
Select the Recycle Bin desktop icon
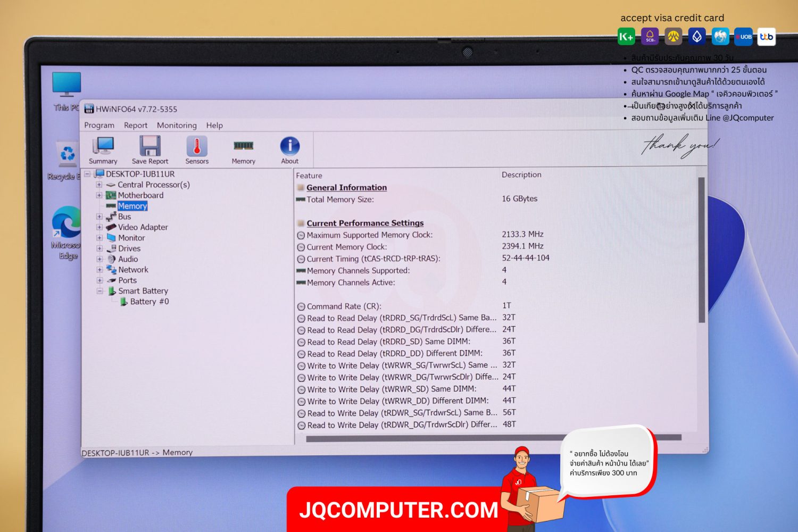tap(66, 160)
